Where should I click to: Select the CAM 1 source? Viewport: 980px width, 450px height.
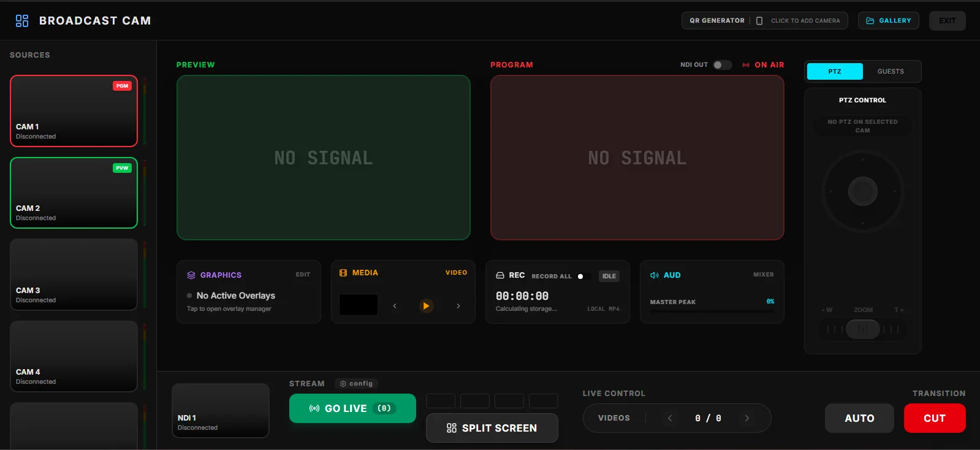tap(74, 111)
